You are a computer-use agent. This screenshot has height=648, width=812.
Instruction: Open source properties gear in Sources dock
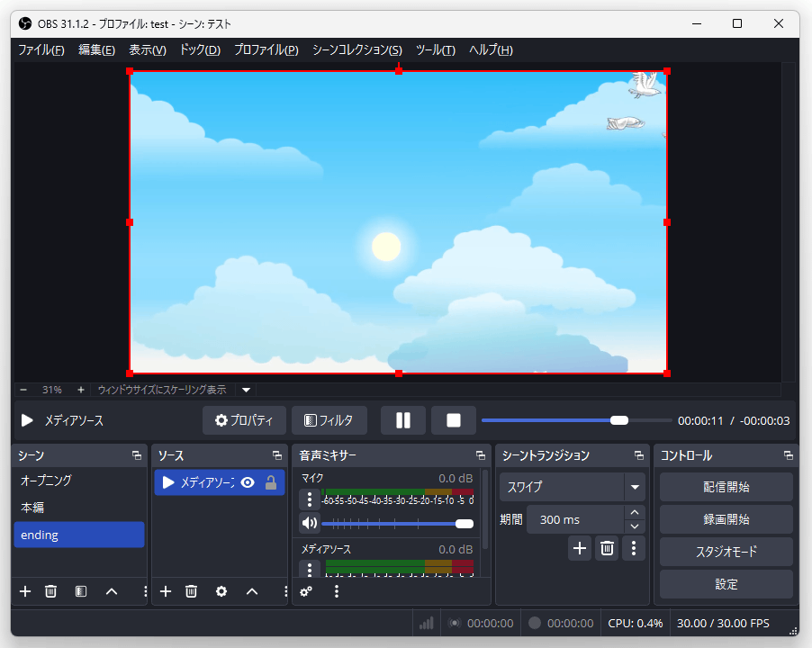tap(221, 591)
